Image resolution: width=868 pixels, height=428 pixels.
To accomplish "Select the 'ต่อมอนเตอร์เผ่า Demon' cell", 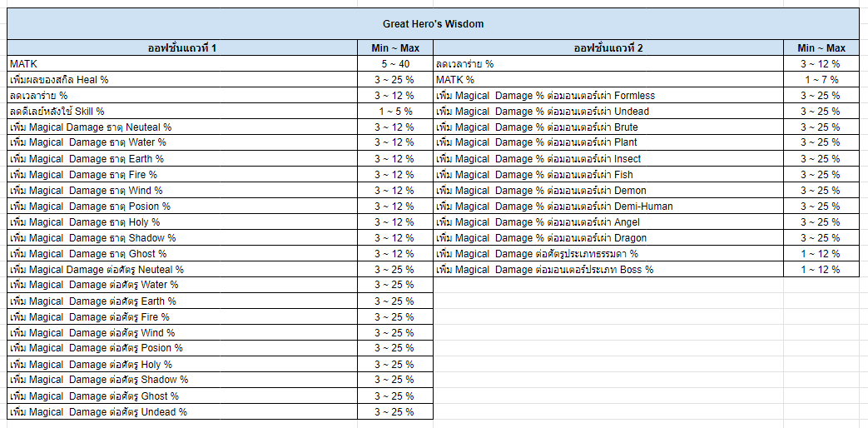I will 608,191.
